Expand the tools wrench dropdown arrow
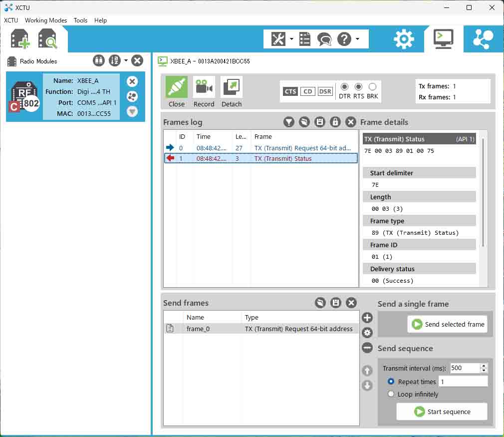 point(291,39)
